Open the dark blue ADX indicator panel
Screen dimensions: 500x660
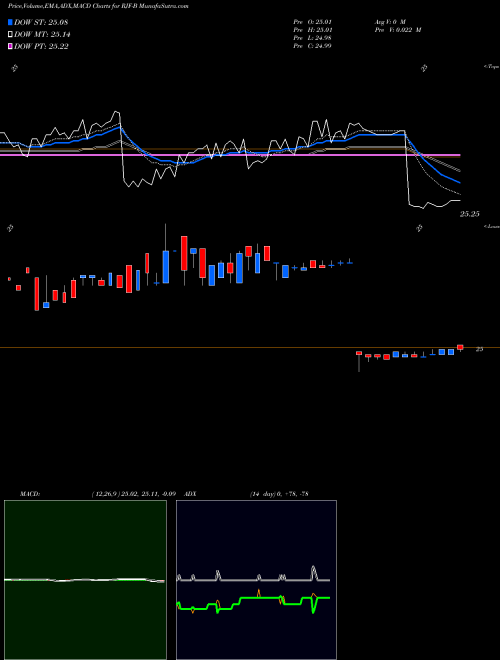pos(256,580)
